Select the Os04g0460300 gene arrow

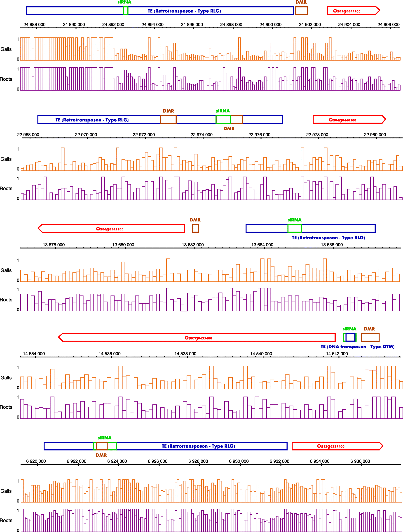point(349,120)
